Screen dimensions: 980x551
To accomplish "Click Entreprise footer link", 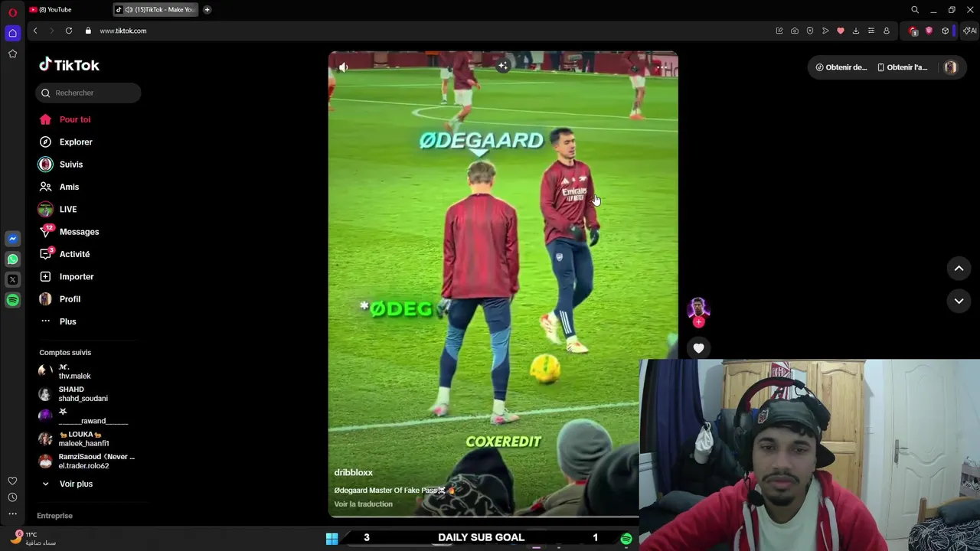I will (x=54, y=516).
